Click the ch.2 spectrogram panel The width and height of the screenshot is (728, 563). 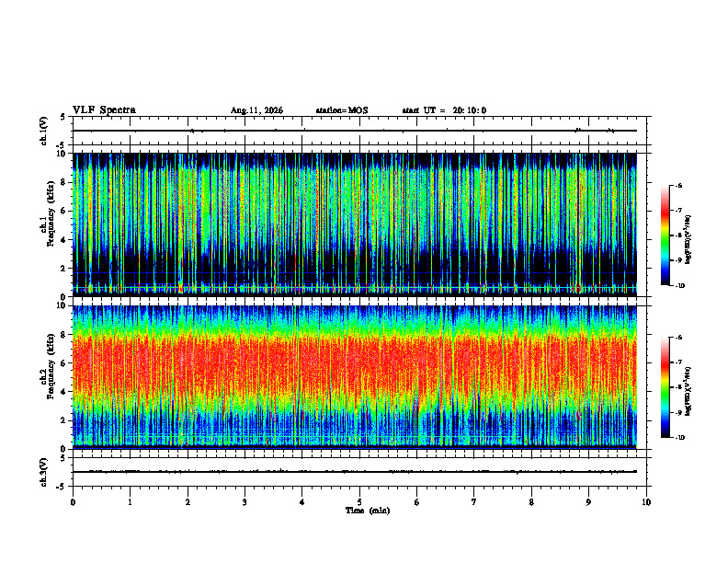click(x=355, y=377)
